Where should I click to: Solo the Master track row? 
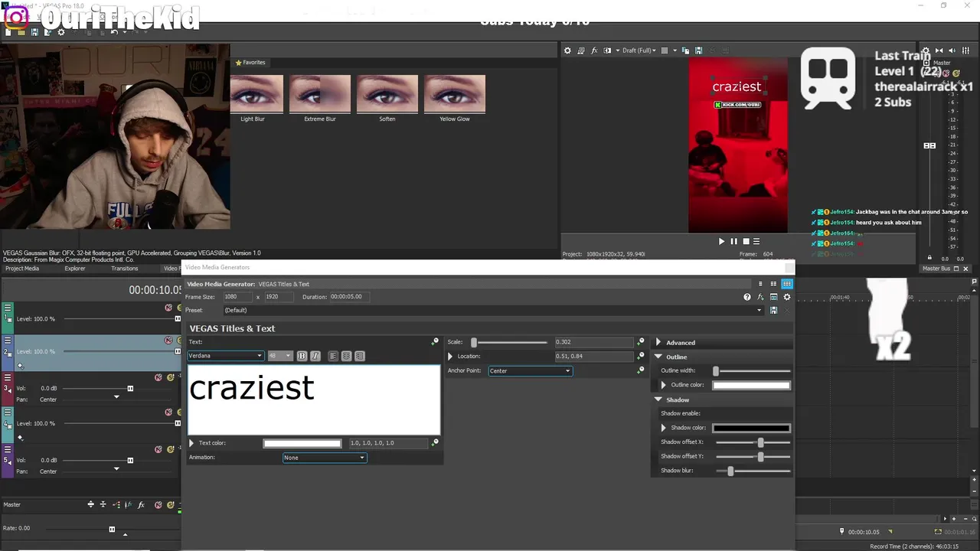(171, 505)
